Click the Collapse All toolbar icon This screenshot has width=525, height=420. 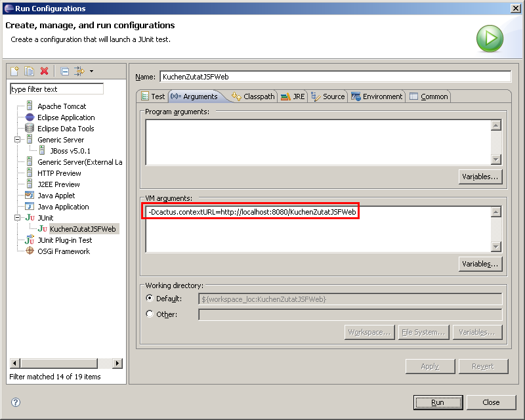pos(64,71)
